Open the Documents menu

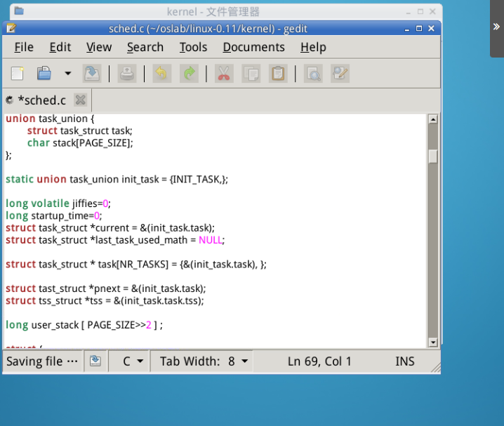[253, 47]
